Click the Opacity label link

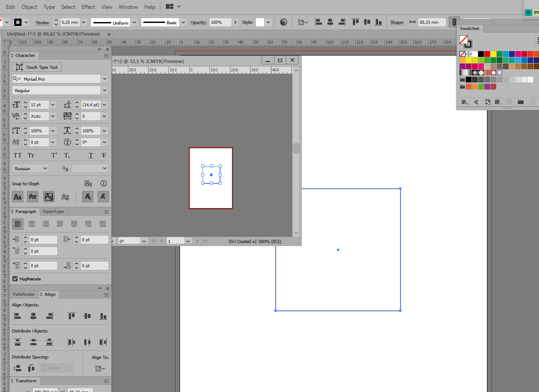point(198,22)
